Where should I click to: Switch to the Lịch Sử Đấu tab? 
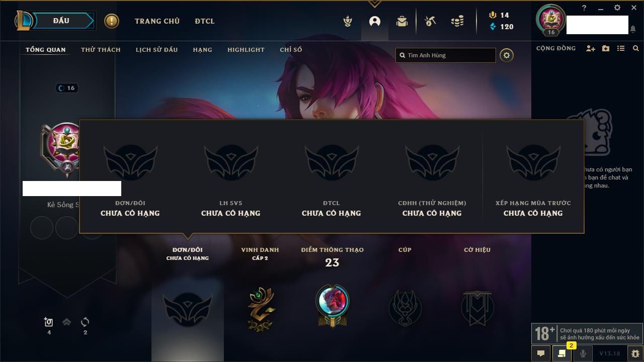156,50
